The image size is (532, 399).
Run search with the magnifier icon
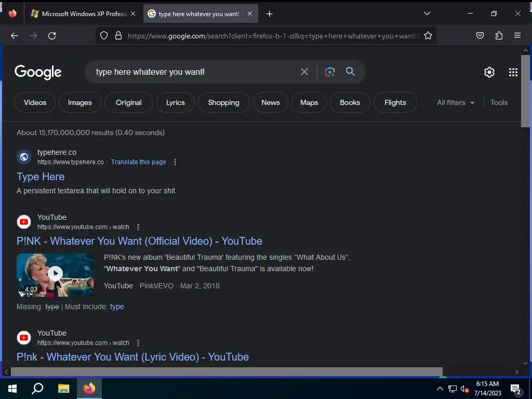pyautogui.click(x=351, y=71)
